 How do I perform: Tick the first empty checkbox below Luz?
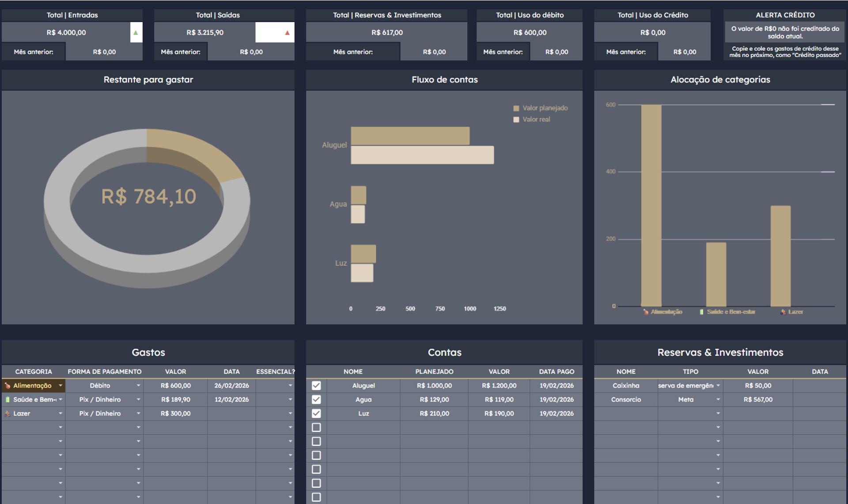[x=316, y=428]
